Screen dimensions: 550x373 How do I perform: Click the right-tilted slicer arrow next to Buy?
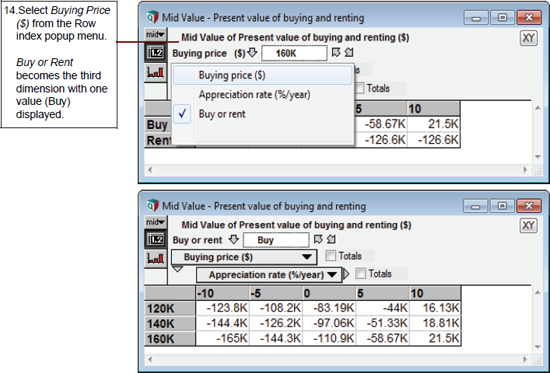tap(331, 240)
